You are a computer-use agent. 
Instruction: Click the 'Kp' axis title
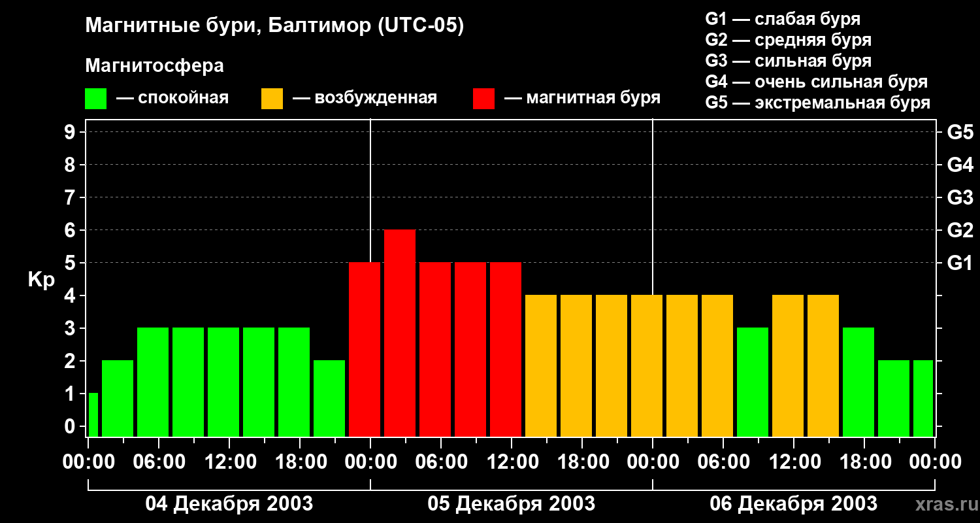[41, 279]
